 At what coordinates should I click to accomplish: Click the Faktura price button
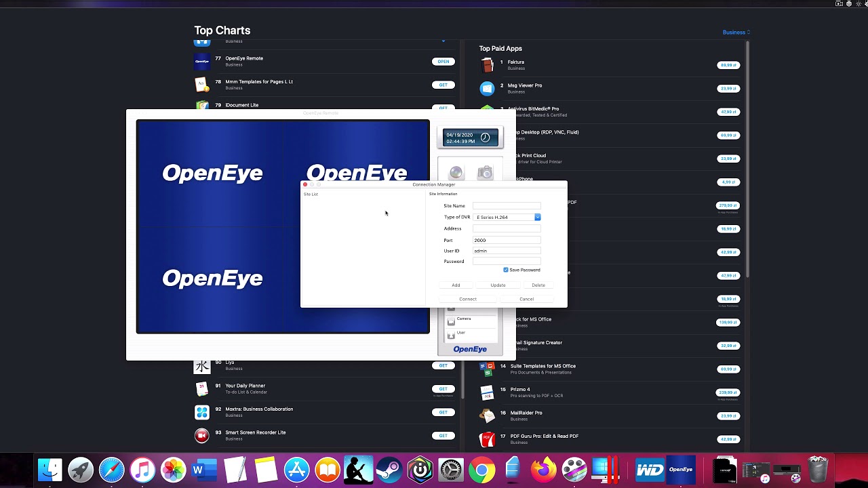click(x=728, y=65)
